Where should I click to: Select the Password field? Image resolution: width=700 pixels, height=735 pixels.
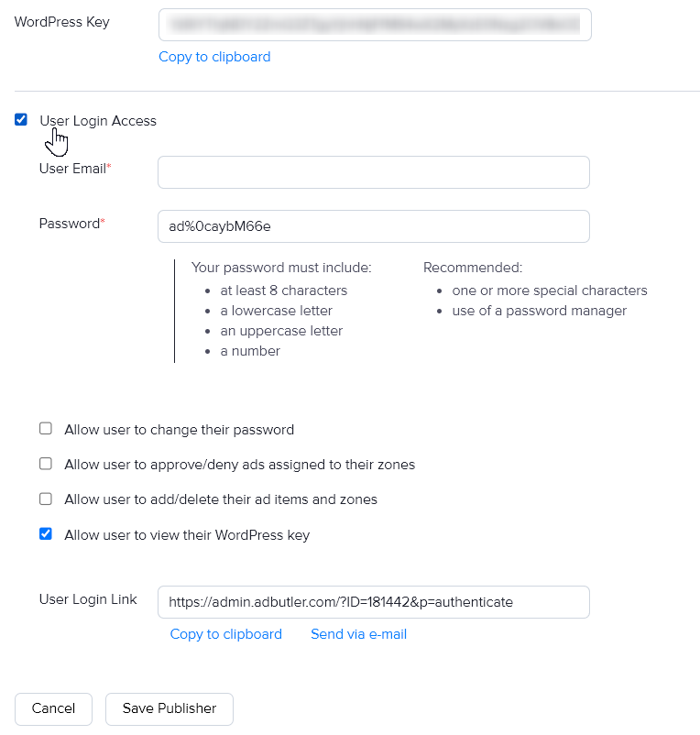tap(373, 226)
